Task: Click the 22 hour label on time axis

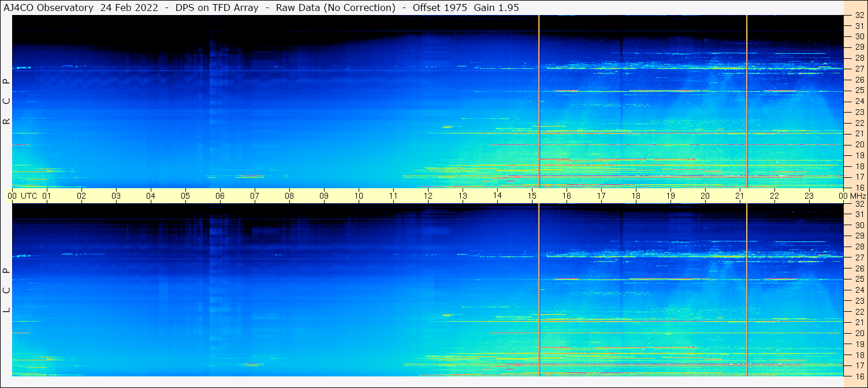Action: pos(774,196)
